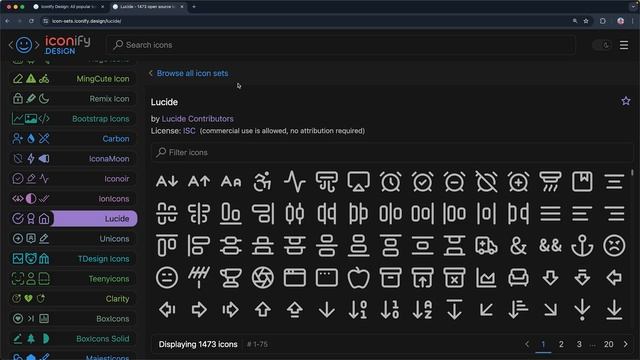Screen dimensions: 640x360
Task: Pick the anvil icon
Action: [x=231, y=278]
